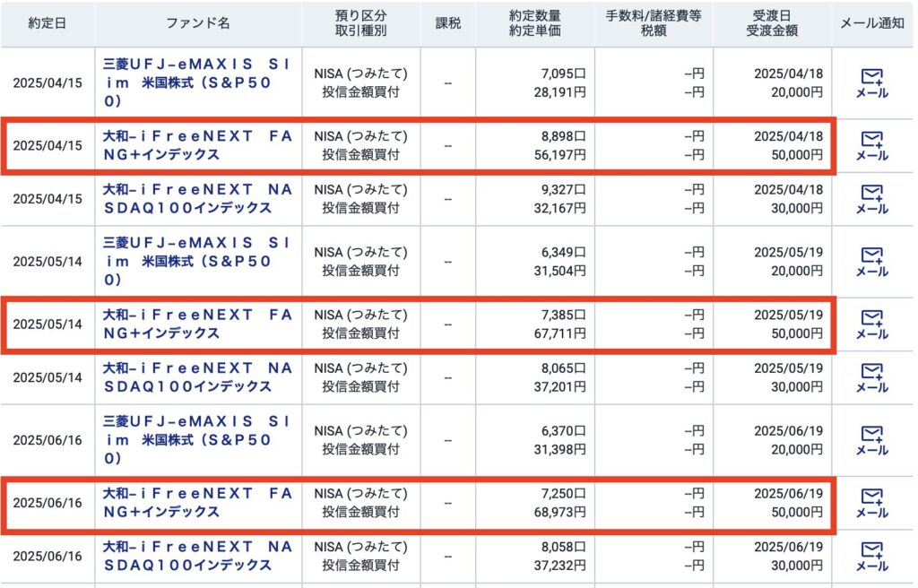This screenshot has width=918, height=588.
Task: Click mail icon for 2025/04/15 FANG+ row
Action: [871, 145]
